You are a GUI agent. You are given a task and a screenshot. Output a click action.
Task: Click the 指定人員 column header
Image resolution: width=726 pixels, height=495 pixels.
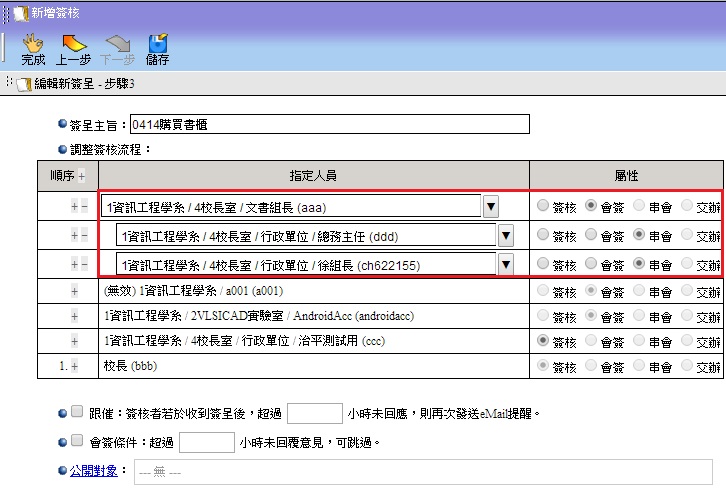click(x=313, y=175)
